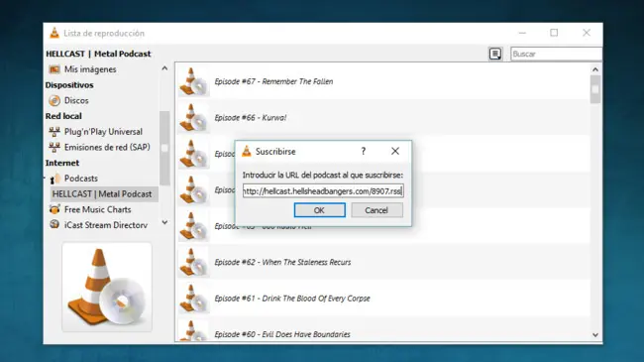Click the large VLC cone album art
The width and height of the screenshot is (644, 362).
point(107,287)
